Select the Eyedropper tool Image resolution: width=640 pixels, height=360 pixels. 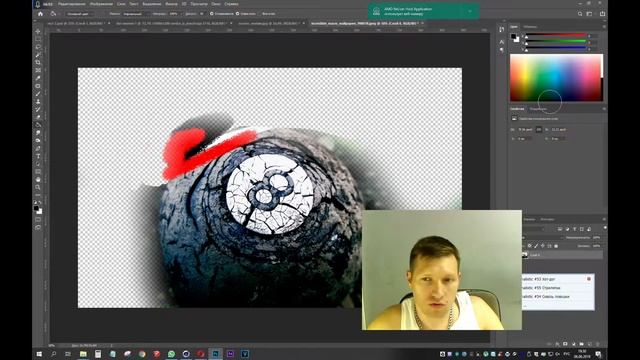click(x=38, y=78)
